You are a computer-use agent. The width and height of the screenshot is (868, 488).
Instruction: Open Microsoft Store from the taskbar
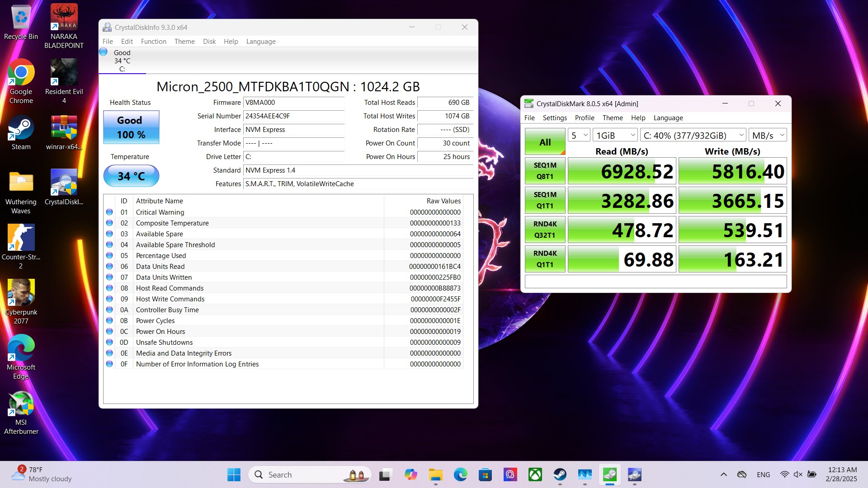pyautogui.click(x=486, y=475)
